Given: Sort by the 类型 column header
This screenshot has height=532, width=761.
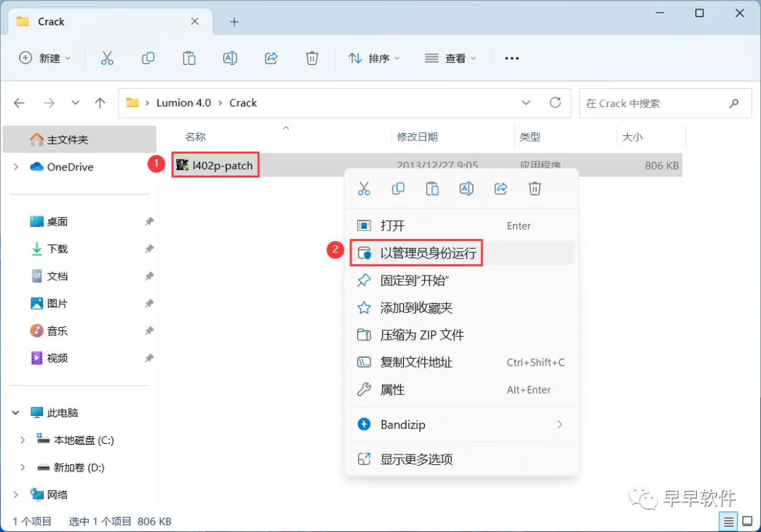Looking at the screenshot, I should click(529, 137).
